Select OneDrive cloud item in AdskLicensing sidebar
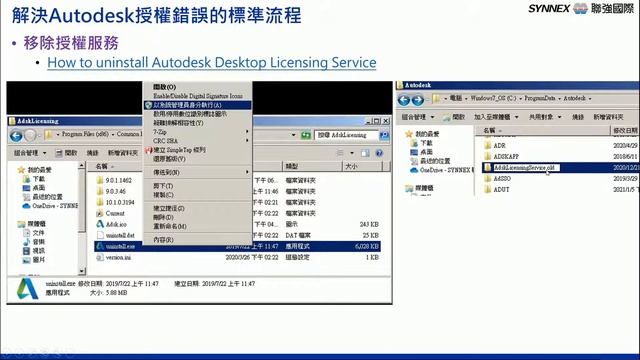The height and width of the screenshot is (360, 640). click(51, 206)
